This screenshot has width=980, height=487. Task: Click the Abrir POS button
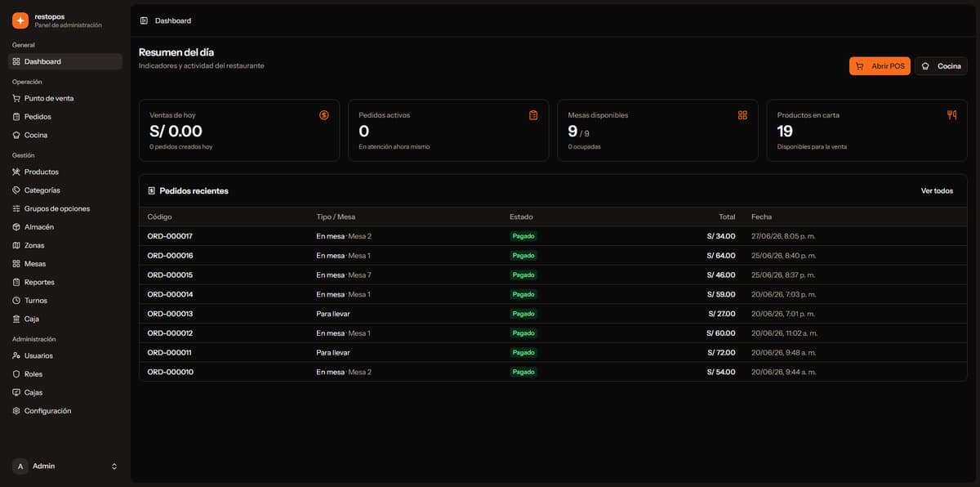pos(880,66)
